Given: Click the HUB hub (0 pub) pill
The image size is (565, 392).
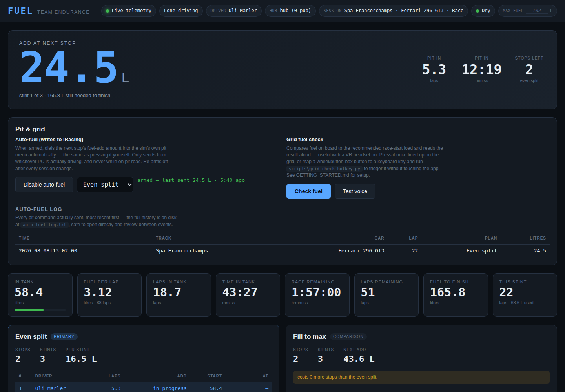Looking at the screenshot, I should click(290, 11).
